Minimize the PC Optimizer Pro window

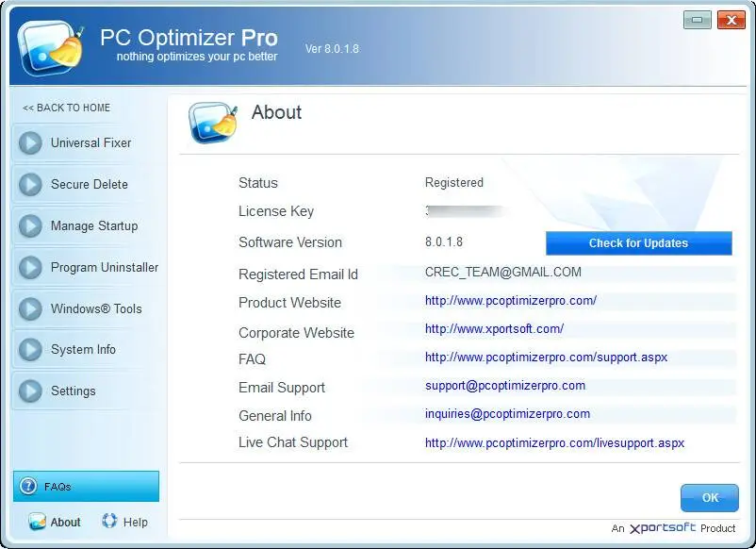point(698,20)
